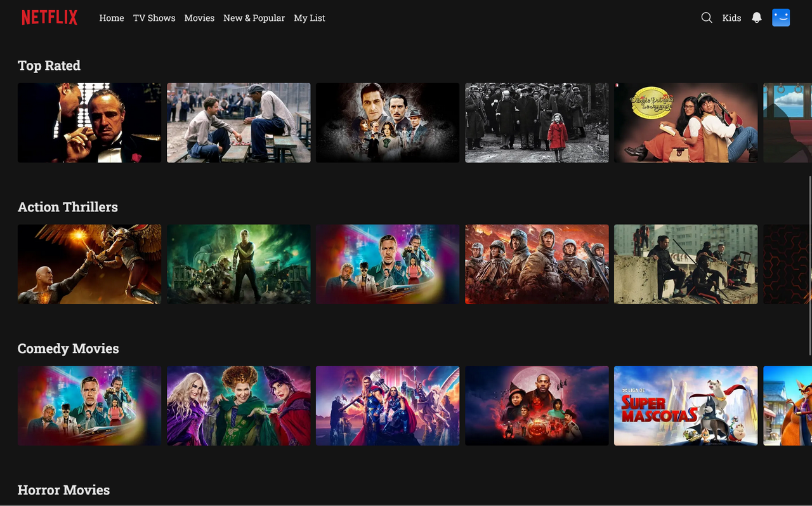Select the rooftop men sitting thumbnail
The width and height of the screenshot is (812, 506).
tap(686, 264)
